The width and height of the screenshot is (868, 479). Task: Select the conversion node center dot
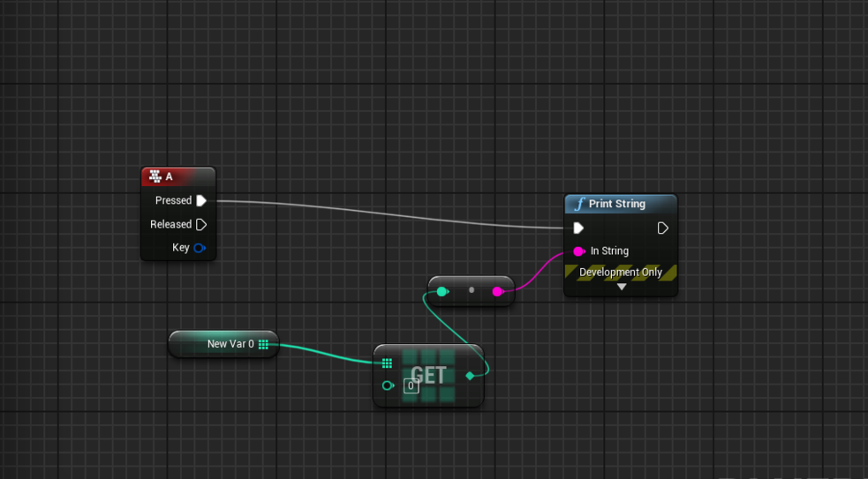click(x=472, y=290)
